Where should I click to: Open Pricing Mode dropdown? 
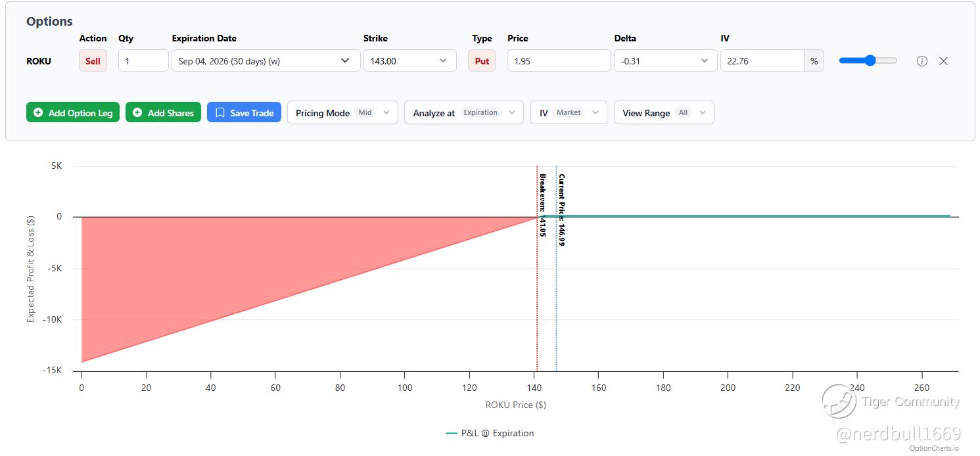click(x=342, y=112)
